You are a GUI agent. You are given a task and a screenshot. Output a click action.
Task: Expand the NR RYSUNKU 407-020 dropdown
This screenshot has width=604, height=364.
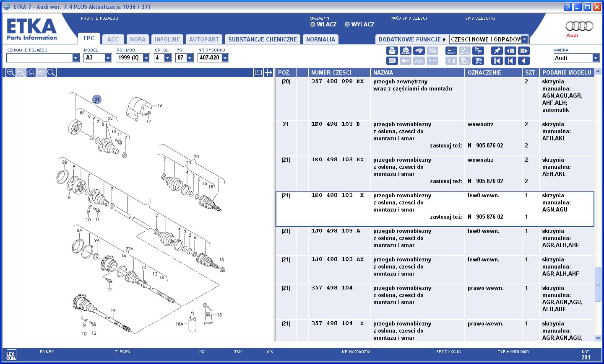(x=225, y=58)
